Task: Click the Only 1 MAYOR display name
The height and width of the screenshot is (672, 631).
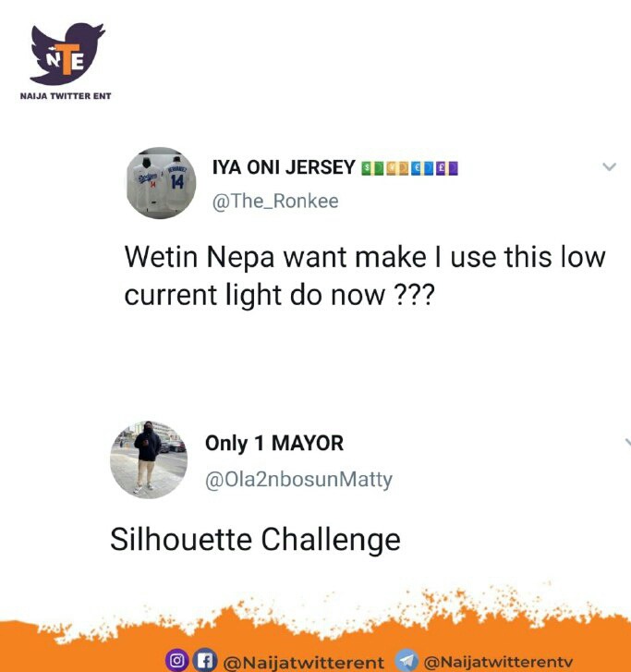Action: (x=274, y=443)
